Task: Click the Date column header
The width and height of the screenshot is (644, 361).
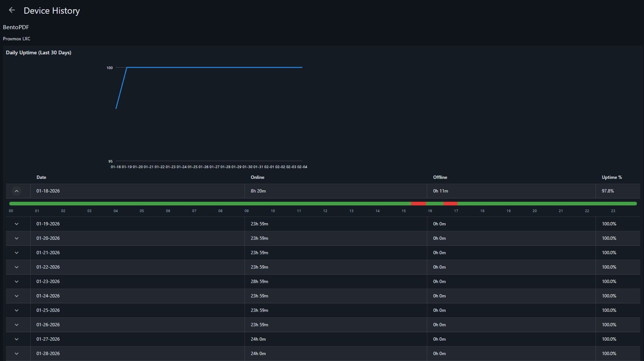Action: tap(41, 177)
